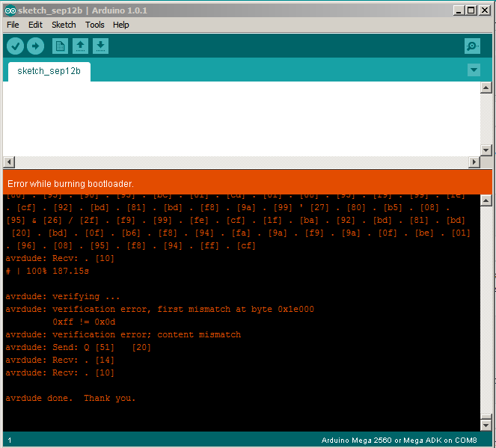The image size is (496, 448).
Task: Open a sketch with the Open icon
Action: pyautogui.click(x=80, y=46)
